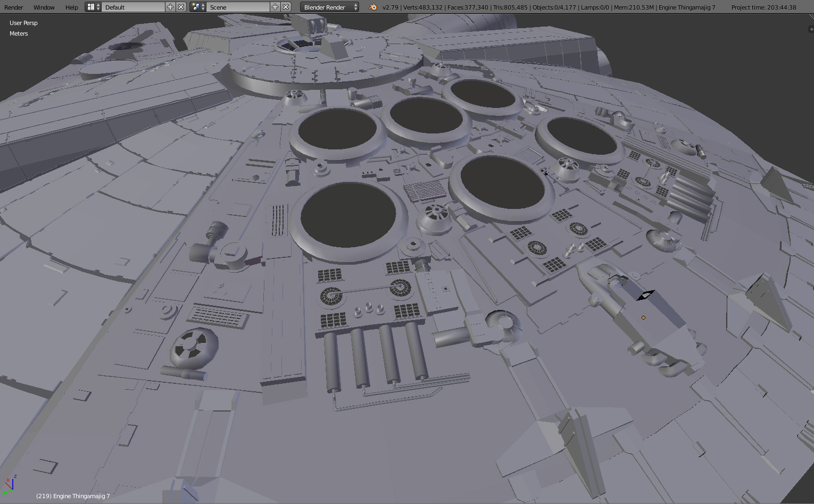Rename the scene in the Scene name field
The width and height of the screenshot is (814, 504).
pyautogui.click(x=237, y=7)
